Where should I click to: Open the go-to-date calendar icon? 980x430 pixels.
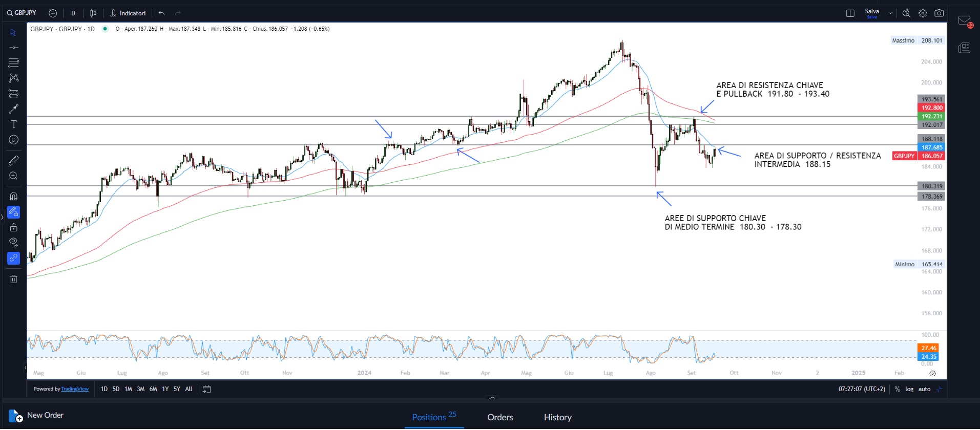[206, 389]
